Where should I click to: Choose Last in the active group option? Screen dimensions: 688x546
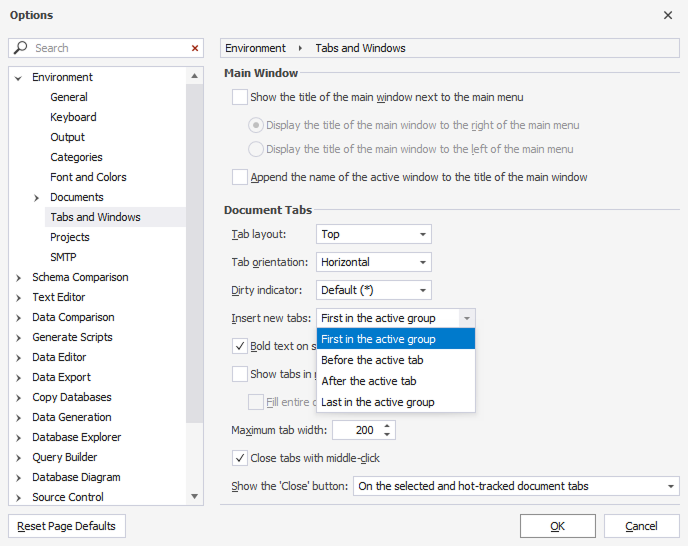tap(396, 402)
